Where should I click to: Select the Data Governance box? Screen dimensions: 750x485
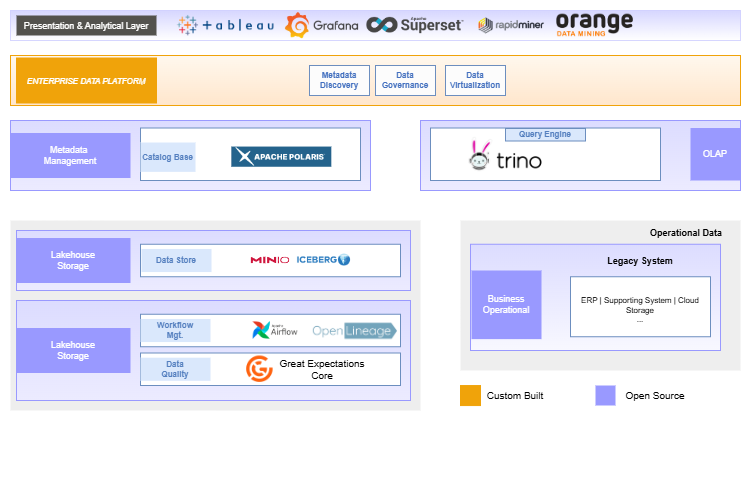[x=405, y=81]
